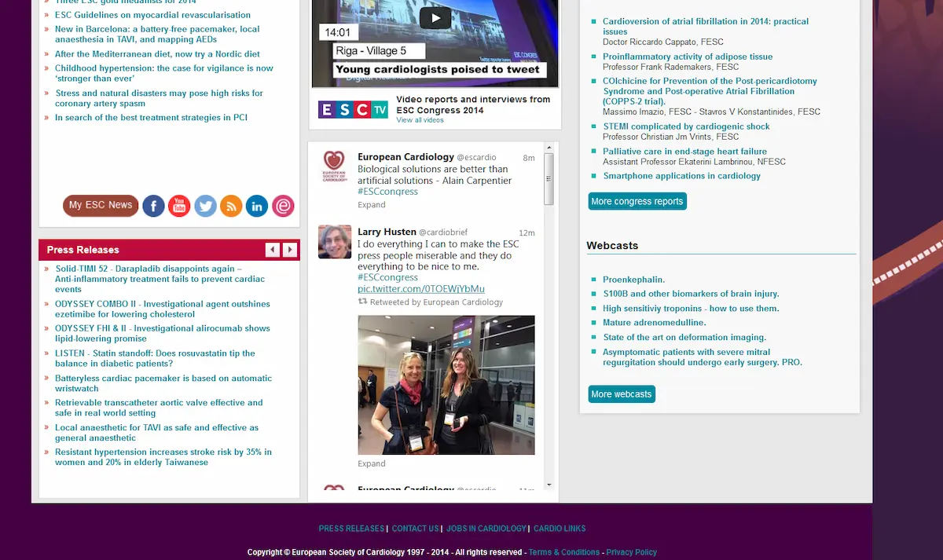This screenshot has width=943, height=560.
Task: Open the JOBS IN CARDIOLOGY footer link
Action: click(x=486, y=529)
